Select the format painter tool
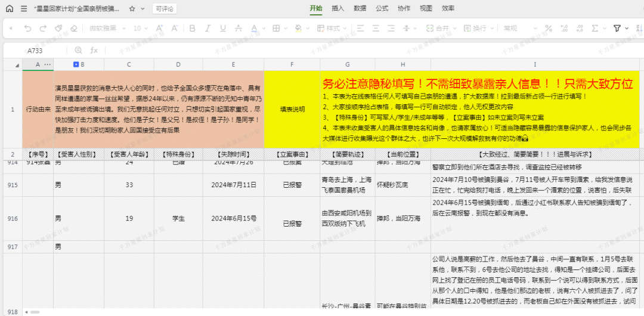Screen dimensions: 644x316 (58, 29)
